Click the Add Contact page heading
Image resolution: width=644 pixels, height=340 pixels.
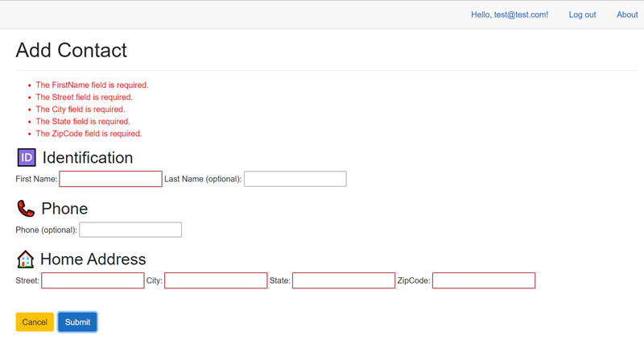[71, 50]
